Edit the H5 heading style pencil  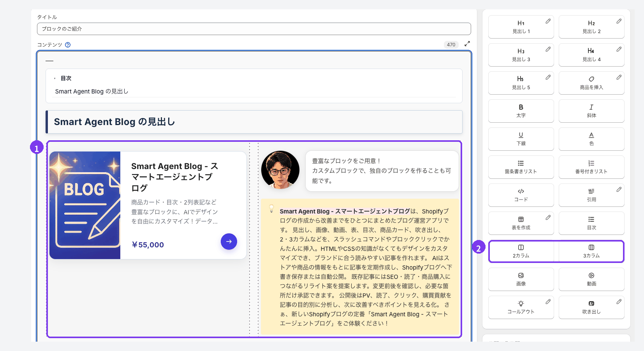click(548, 77)
